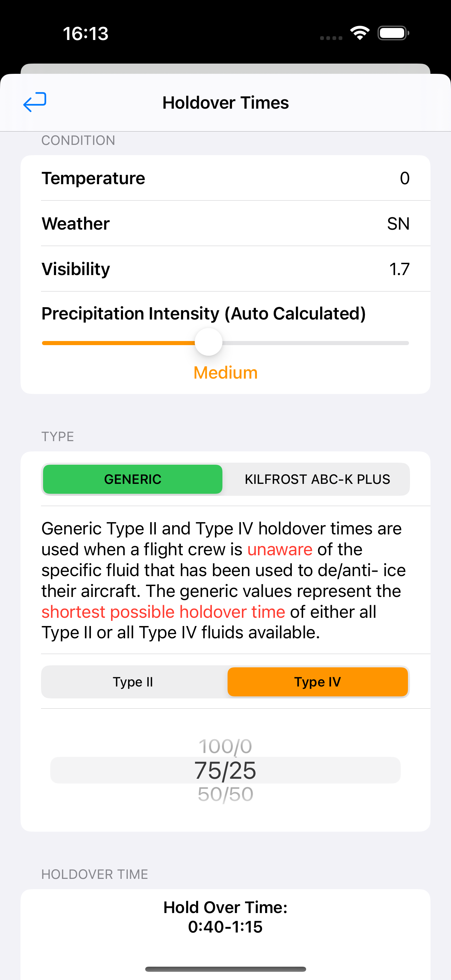Tap the clock showing 16:13
The height and width of the screenshot is (980, 451).
coord(85,33)
